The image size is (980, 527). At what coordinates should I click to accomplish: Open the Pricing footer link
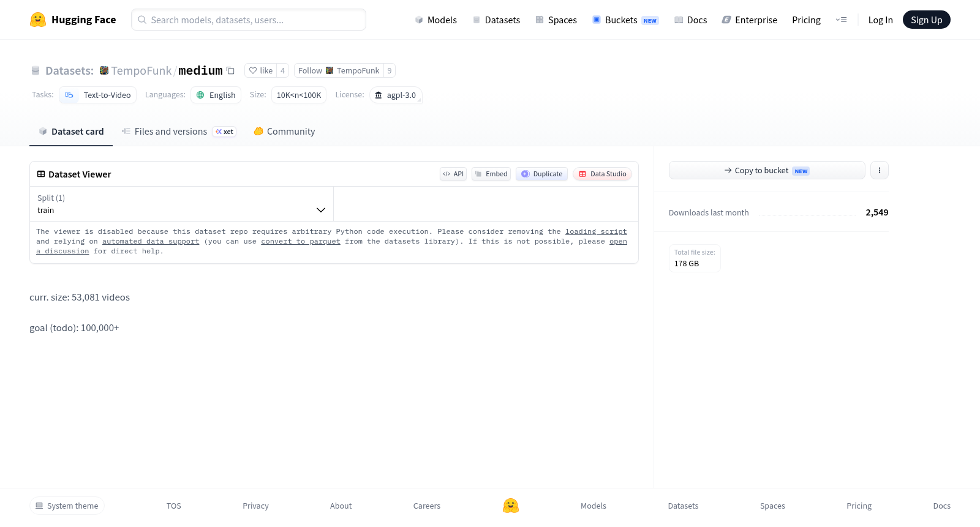click(x=859, y=506)
